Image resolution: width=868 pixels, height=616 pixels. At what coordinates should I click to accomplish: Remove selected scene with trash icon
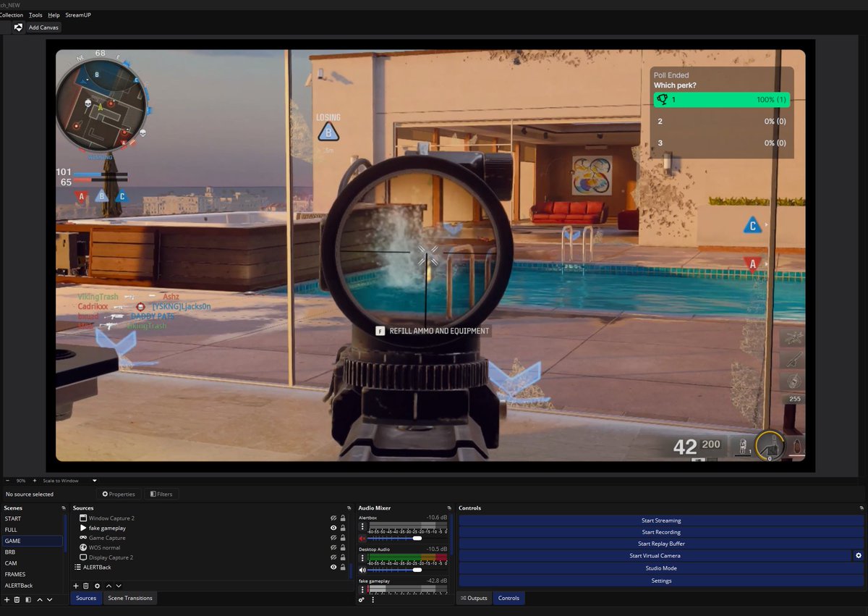tap(17, 599)
